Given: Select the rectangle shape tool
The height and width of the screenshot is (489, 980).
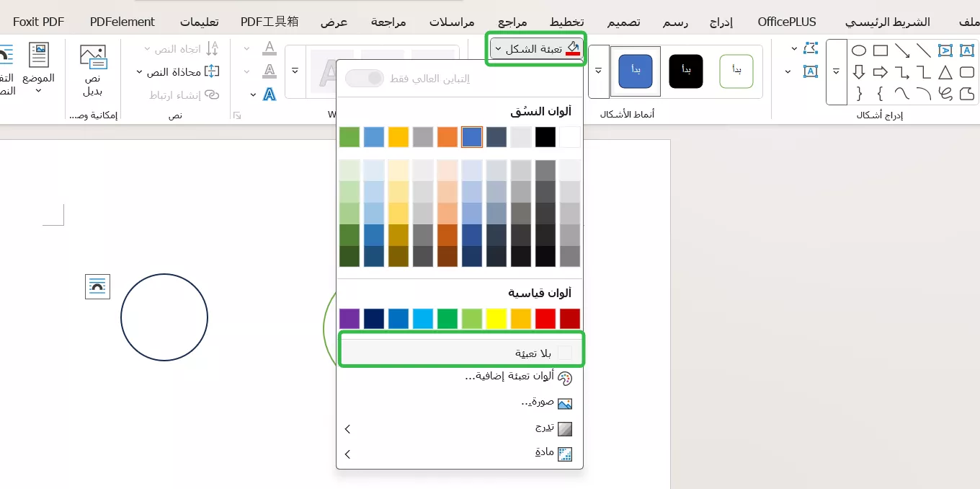Looking at the screenshot, I should pyautogui.click(x=881, y=50).
